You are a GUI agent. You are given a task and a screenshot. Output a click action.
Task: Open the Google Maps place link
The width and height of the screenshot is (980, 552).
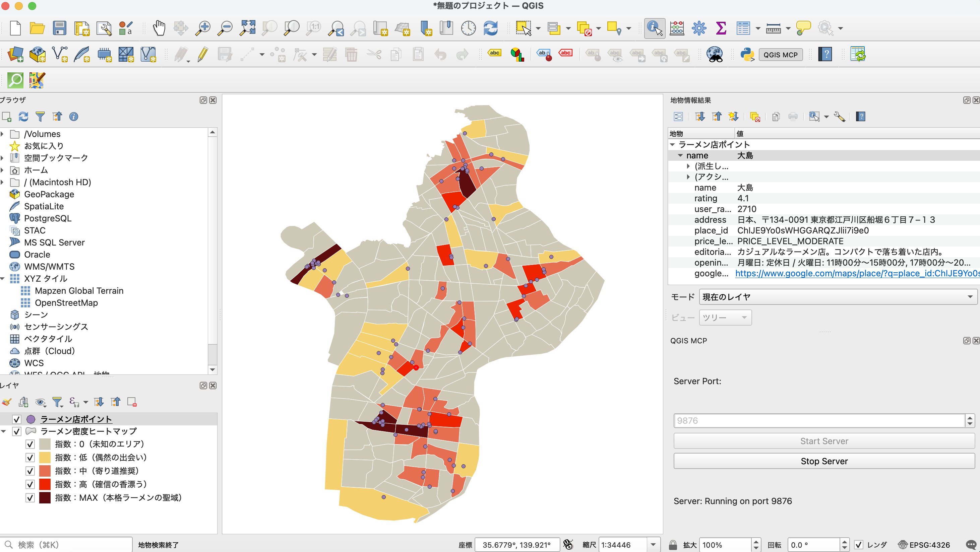[x=857, y=273]
